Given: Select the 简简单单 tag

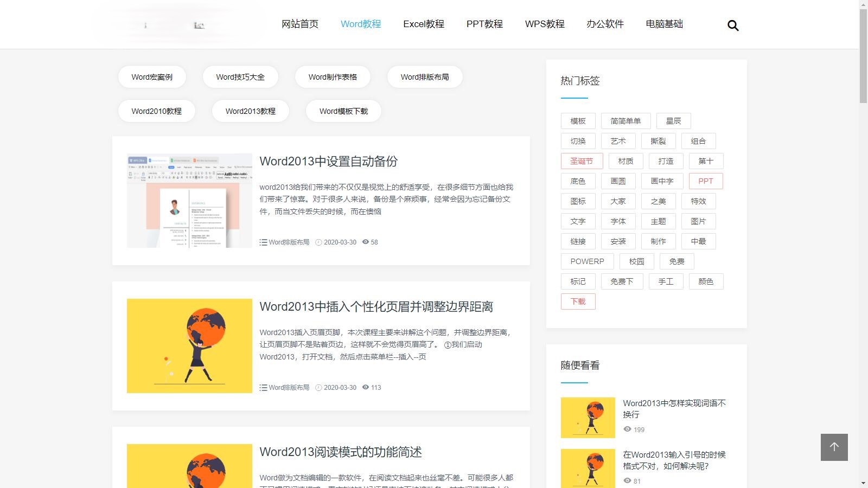Looking at the screenshot, I should pyautogui.click(x=626, y=121).
